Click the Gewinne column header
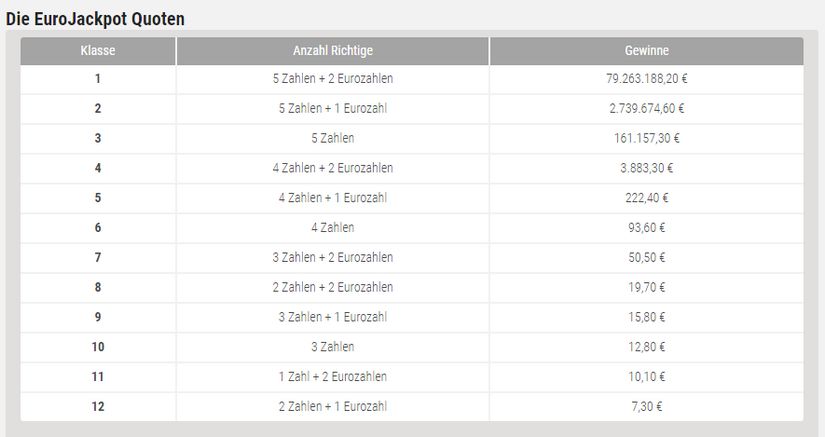The width and height of the screenshot is (825, 437). click(x=647, y=51)
